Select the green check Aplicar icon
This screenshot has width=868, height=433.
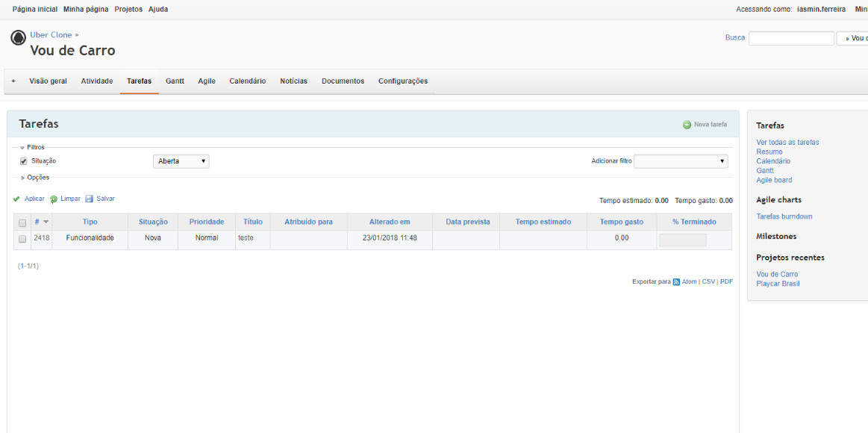pos(16,199)
